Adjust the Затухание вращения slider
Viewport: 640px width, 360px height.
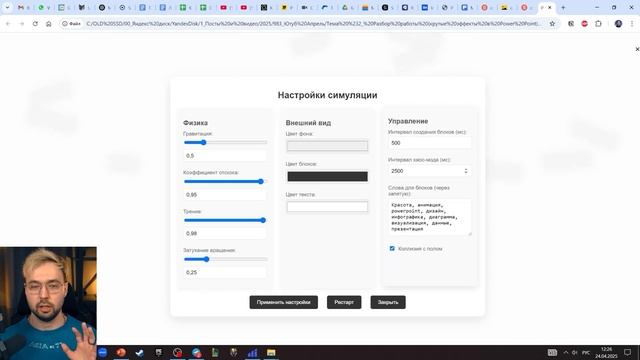225,259
